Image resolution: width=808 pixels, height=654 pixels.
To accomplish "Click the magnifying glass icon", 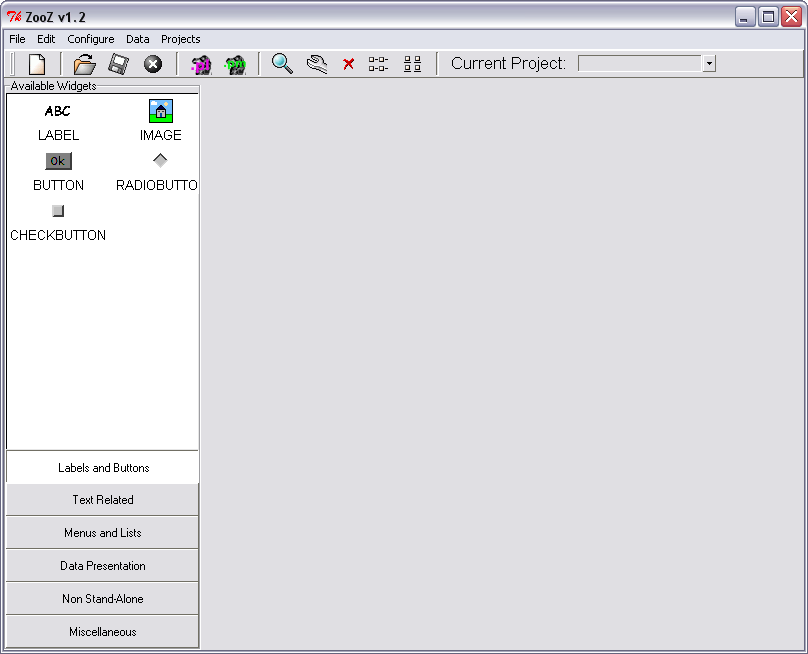I will pos(283,64).
